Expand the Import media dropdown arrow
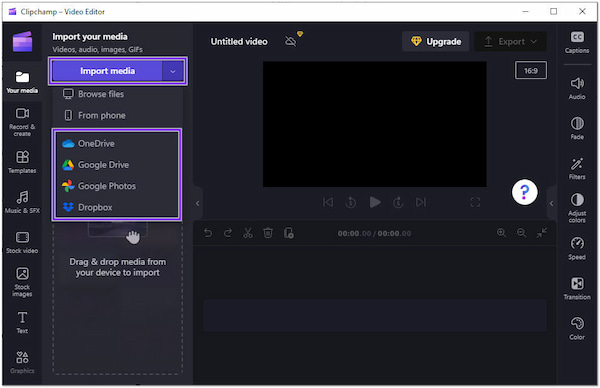Screen dimensions: 600x388 click(x=173, y=71)
